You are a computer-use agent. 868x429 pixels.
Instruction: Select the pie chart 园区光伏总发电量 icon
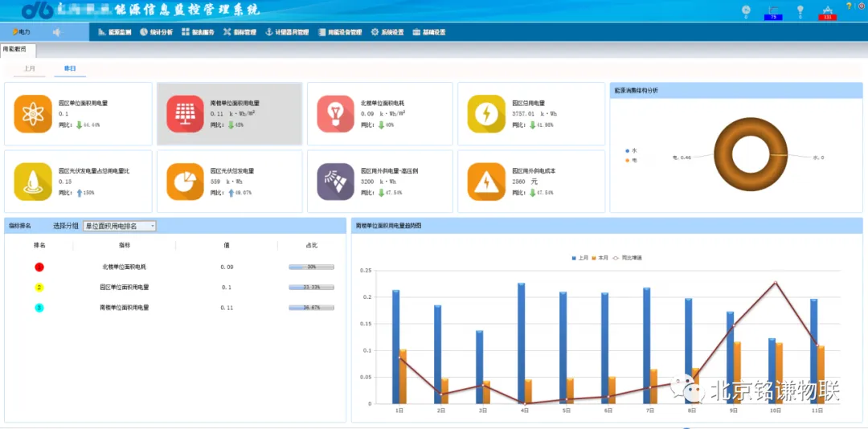[184, 182]
